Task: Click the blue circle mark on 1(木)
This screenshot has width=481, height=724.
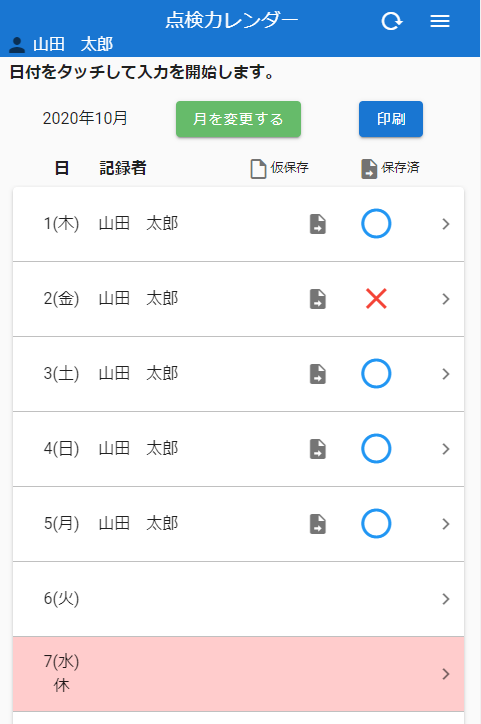Action: (x=376, y=224)
